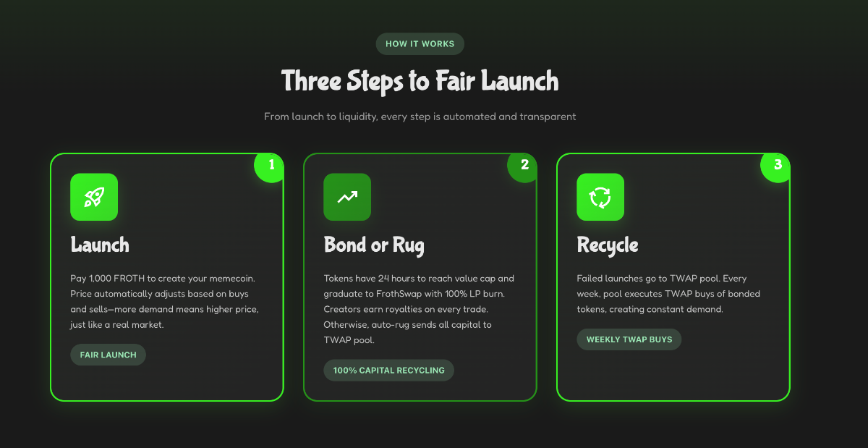Click the subtitle about automated and transparent steps
The image size is (868, 448).
[x=420, y=116]
